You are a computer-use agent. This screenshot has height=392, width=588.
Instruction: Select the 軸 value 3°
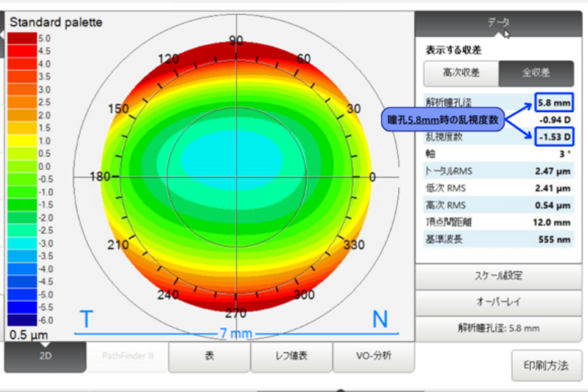pos(565,154)
